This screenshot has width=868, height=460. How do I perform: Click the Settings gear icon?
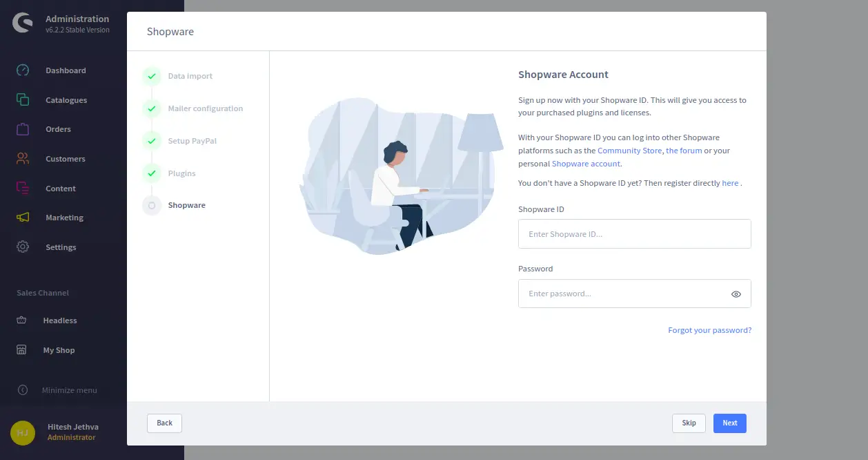tap(23, 247)
